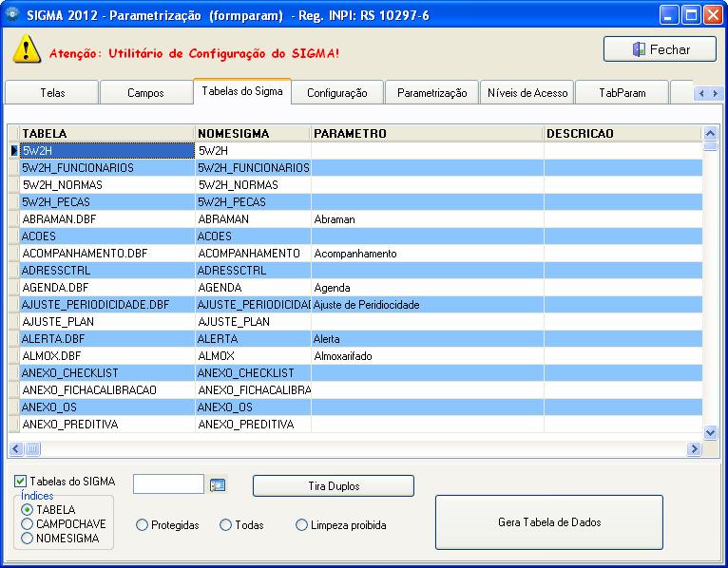Click the NOMESIGMA column header
The width and height of the screenshot is (728, 568).
point(253,134)
